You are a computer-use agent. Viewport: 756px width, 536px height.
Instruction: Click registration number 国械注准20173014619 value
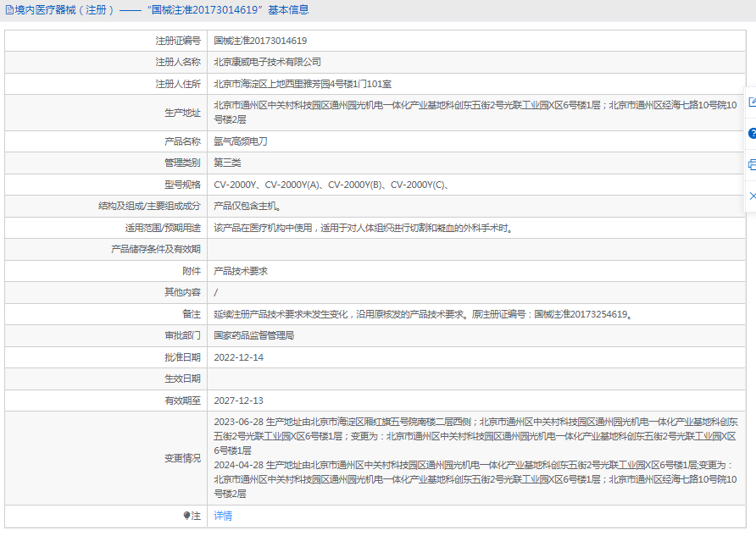click(x=260, y=41)
